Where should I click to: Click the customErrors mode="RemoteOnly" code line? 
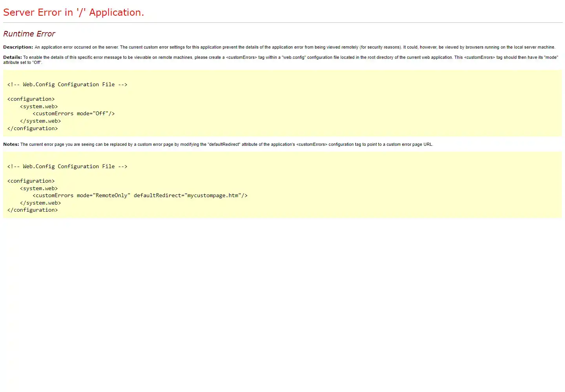tap(140, 196)
